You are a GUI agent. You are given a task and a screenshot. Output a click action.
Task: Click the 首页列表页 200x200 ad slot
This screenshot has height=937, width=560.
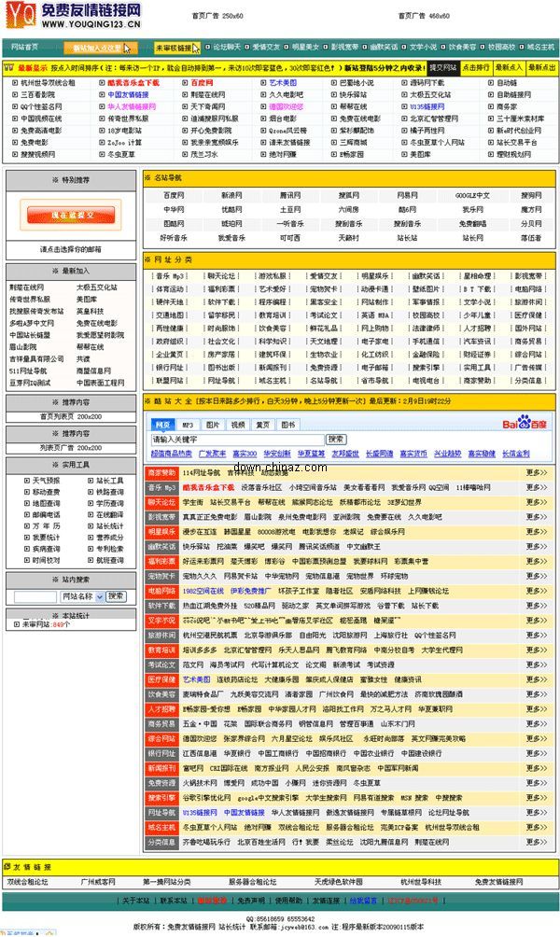coord(71,416)
